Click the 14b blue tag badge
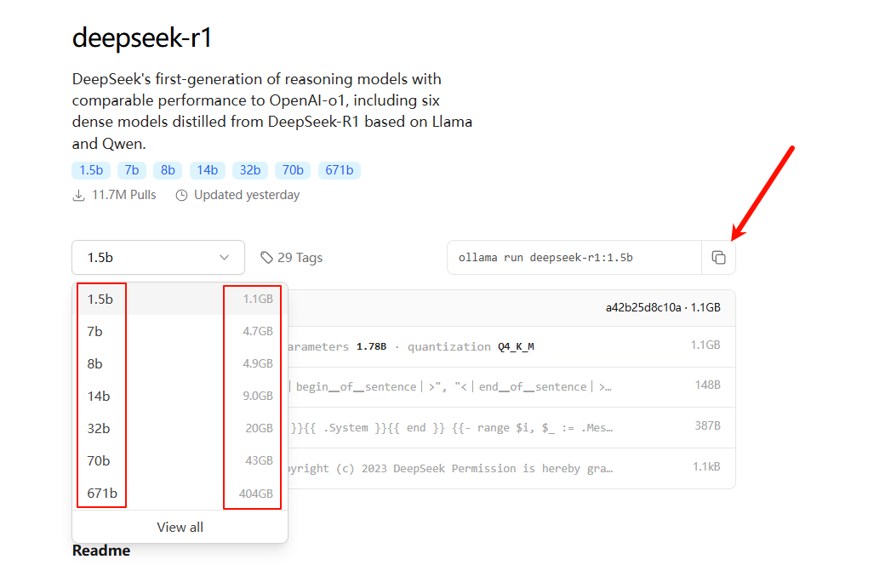The image size is (874, 588). point(208,170)
